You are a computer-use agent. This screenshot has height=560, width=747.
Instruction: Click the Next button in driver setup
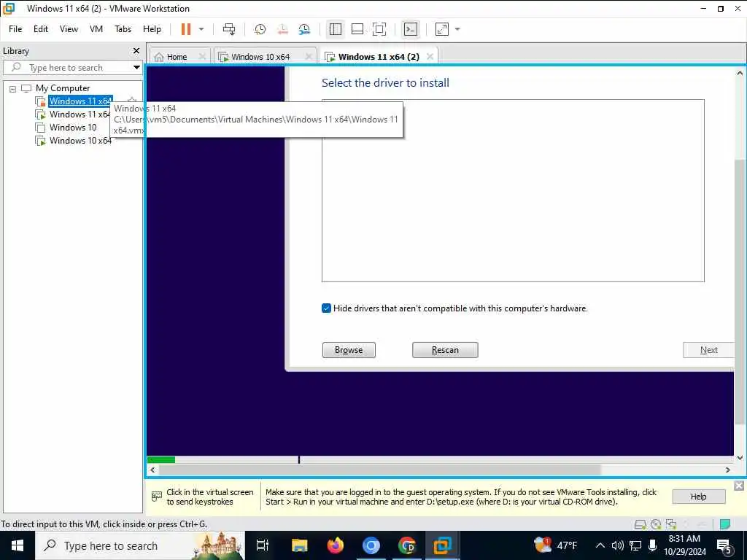708,350
